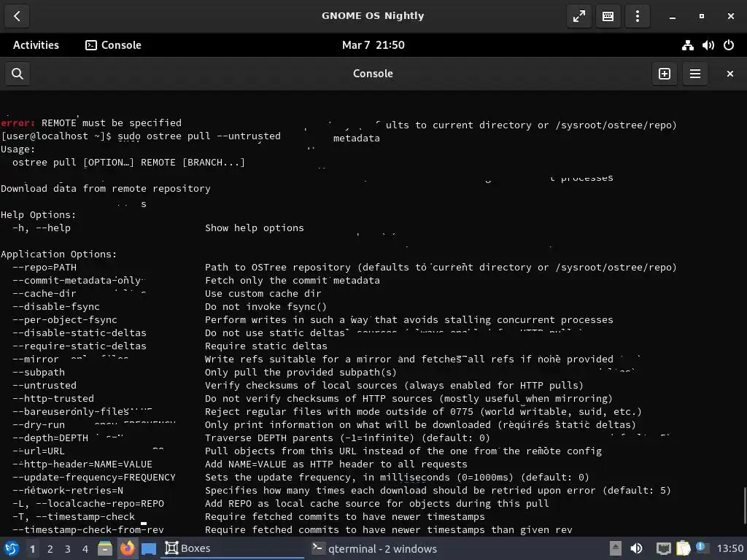Launch the file manager from the taskbar
This screenshot has height=560, width=747.
click(105, 548)
